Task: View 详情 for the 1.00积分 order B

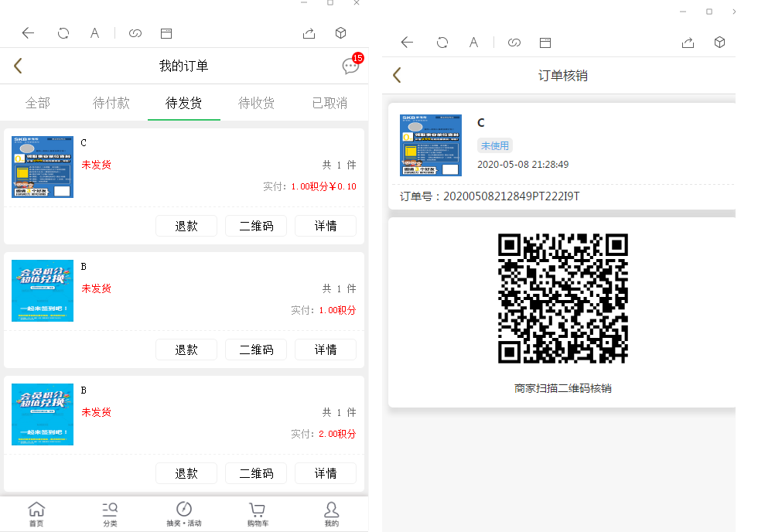Action: [x=326, y=350]
